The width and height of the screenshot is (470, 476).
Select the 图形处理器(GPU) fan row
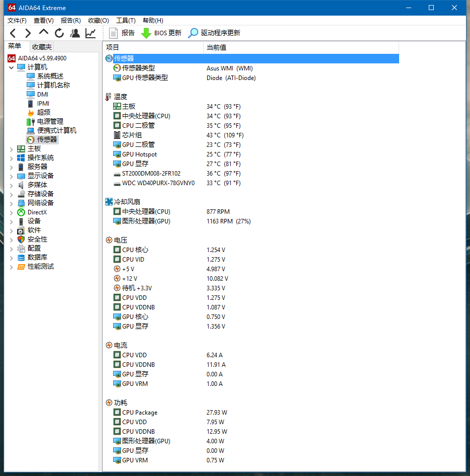point(252,221)
